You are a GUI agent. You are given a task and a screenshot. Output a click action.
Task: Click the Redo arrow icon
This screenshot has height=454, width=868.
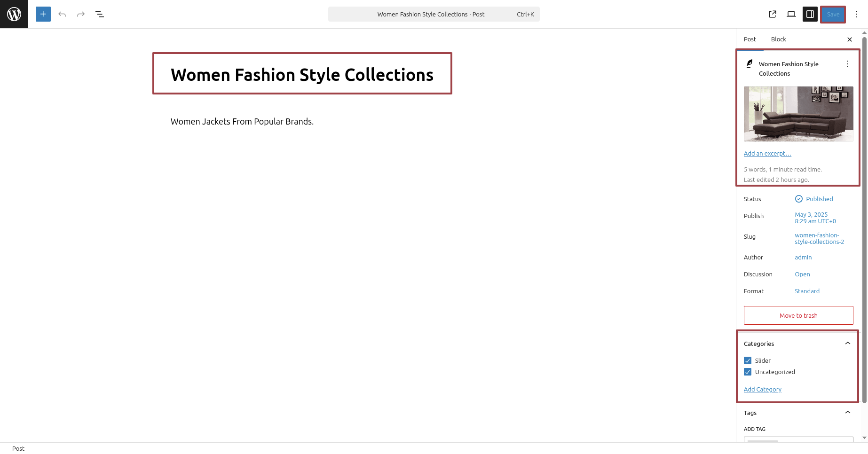click(81, 14)
